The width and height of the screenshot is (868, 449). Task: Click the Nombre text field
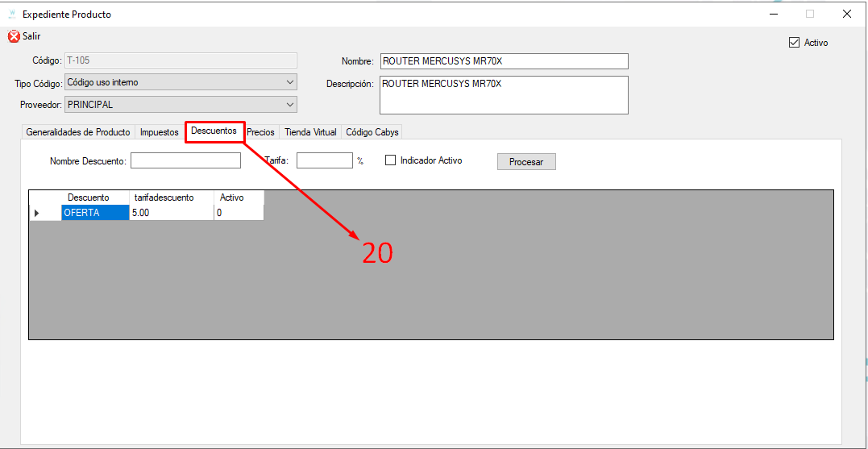(504, 61)
